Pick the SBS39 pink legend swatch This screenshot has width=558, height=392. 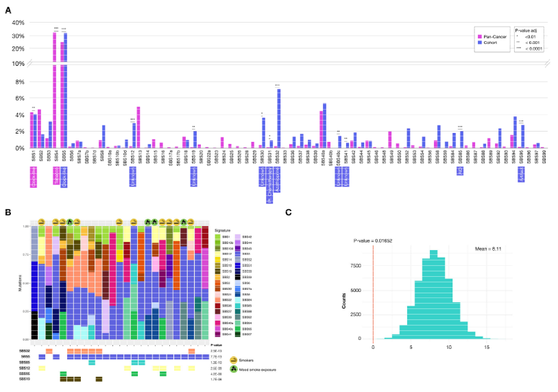[218, 317]
